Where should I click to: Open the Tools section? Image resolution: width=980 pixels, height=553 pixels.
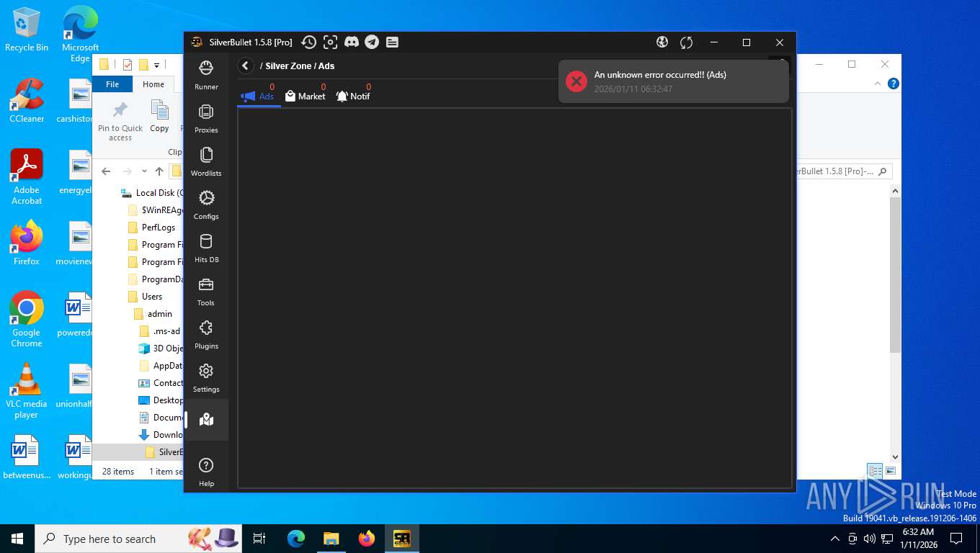pyautogui.click(x=206, y=291)
